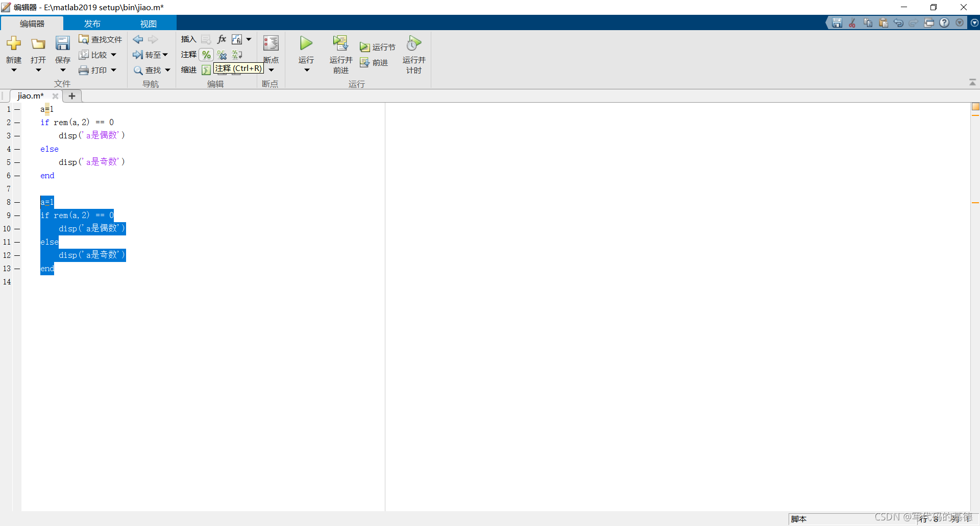This screenshot has height=526, width=980.
Task: Collapse the toolstrip with the minimize arrow
Action: point(972,82)
